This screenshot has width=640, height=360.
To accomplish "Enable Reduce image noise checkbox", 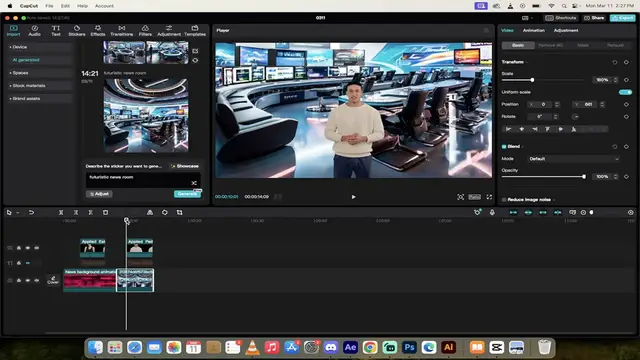I will tap(504, 200).
